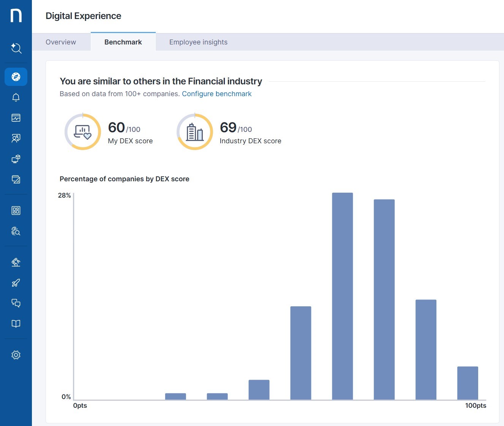
Task: Click the tallest bar in the chart
Action: tap(342, 296)
